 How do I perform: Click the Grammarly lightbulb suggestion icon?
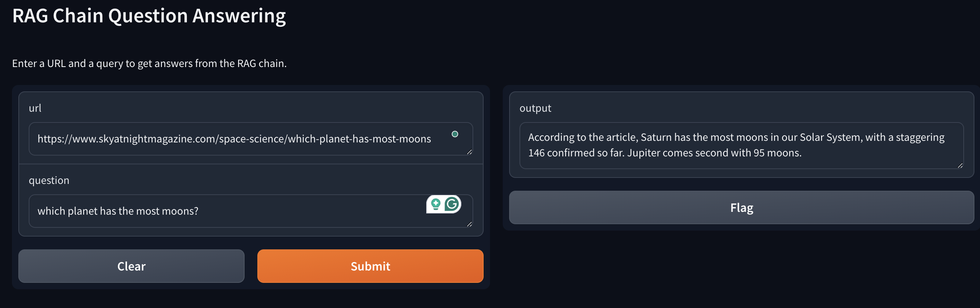point(436,204)
